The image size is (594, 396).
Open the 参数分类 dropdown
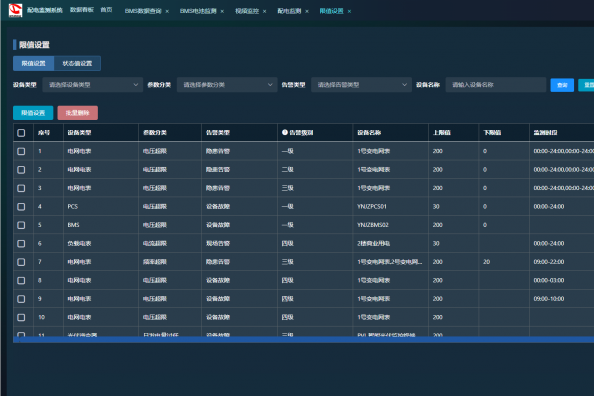[227, 85]
